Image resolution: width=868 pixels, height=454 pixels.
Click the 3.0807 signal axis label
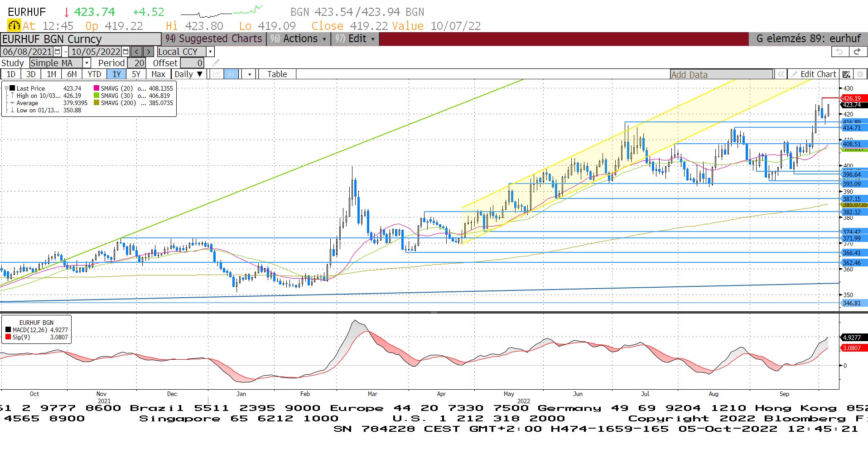tap(854, 348)
